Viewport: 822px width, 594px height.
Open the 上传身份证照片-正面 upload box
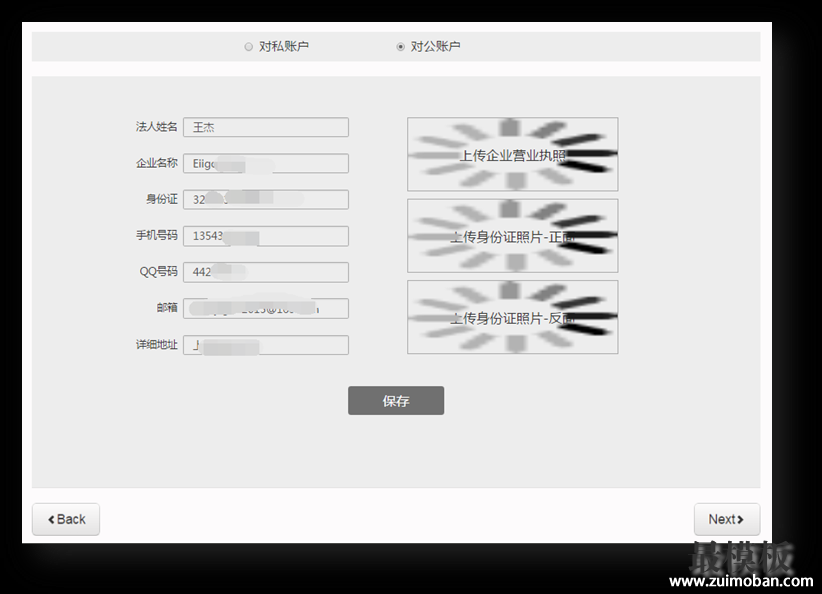[513, 236]
